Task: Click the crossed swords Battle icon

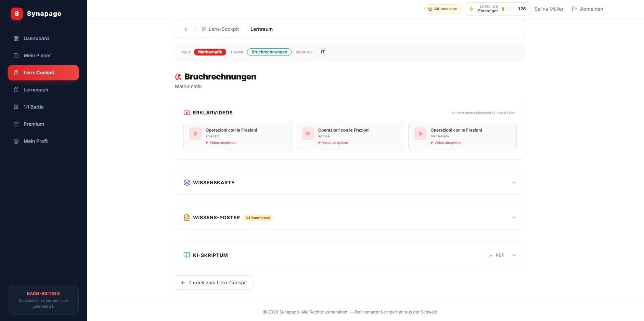Action: [x=16, y=107]
